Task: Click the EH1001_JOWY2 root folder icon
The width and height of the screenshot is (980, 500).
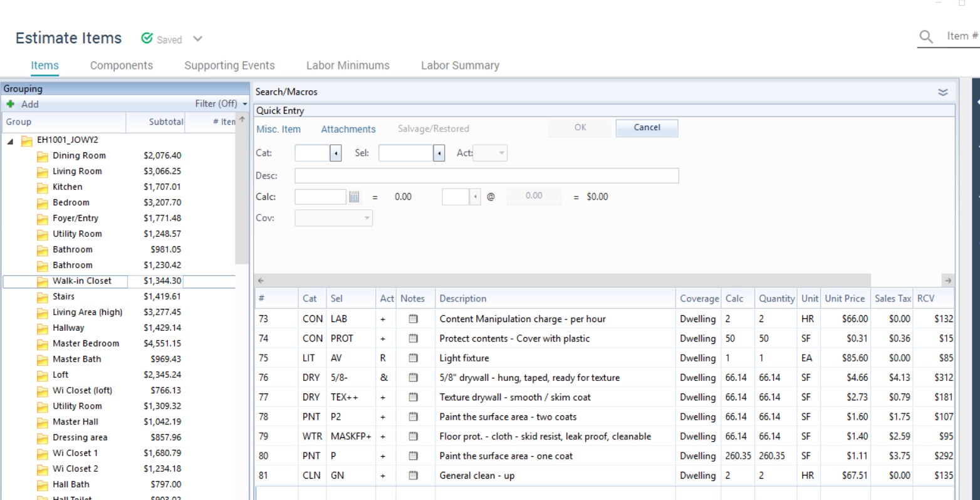Action: 27,140
